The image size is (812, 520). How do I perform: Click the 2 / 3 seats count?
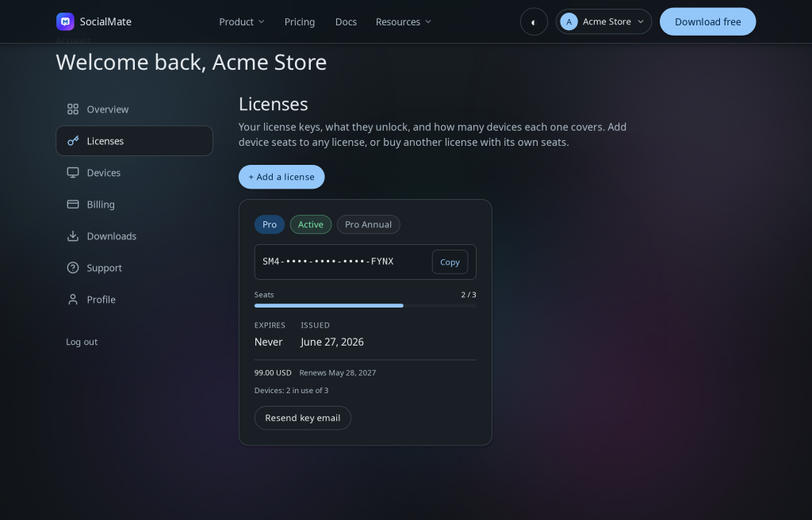point(469,295)
